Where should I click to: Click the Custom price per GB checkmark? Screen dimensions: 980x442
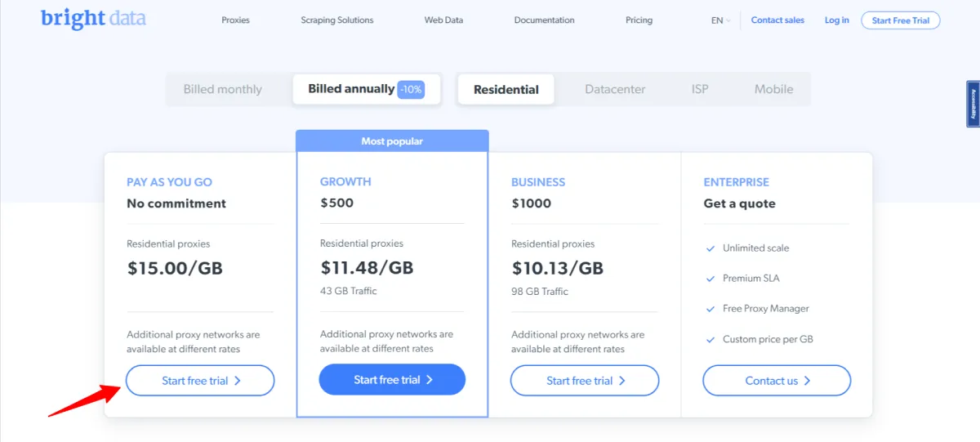(710, 340)
